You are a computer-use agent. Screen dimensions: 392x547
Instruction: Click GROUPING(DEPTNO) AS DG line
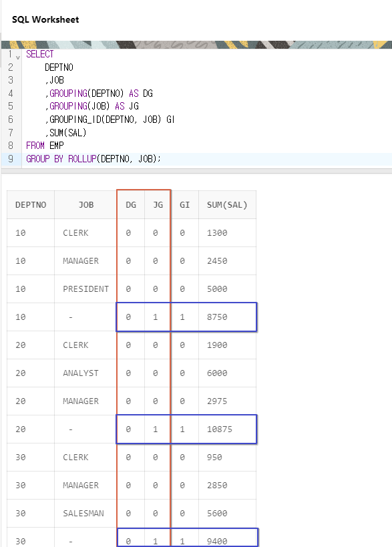(x=99, y=94)
